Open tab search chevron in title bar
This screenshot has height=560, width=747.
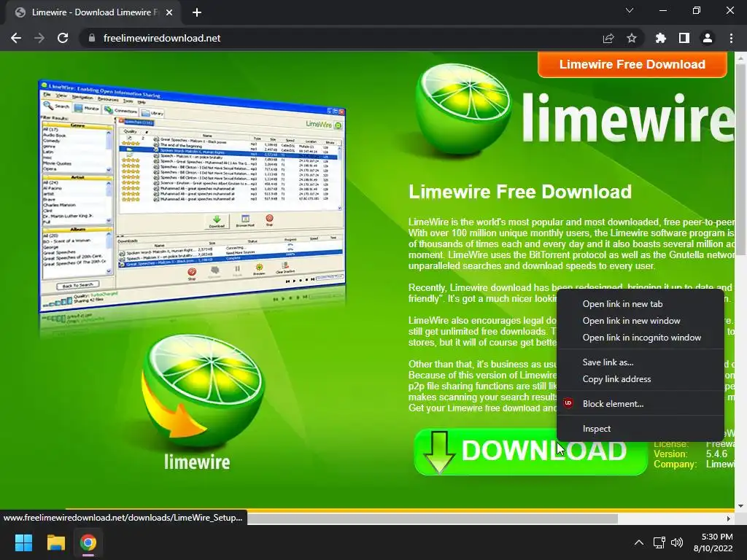[630, 10]
